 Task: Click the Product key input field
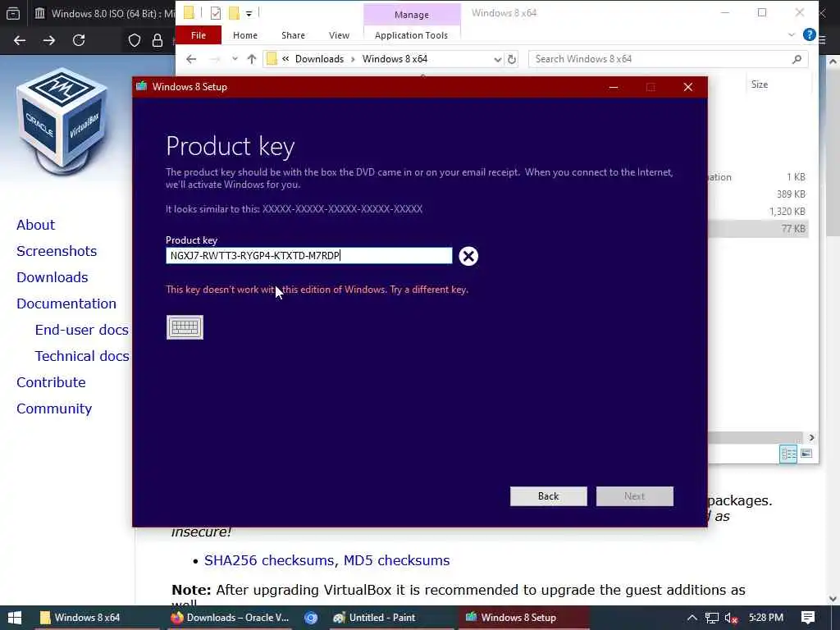click(x=309, y=256)
